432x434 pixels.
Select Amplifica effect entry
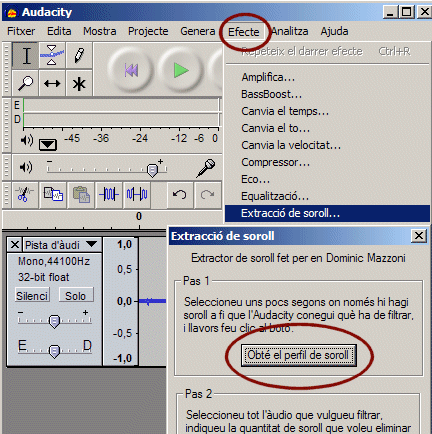pyautogui.click(x=268, y=77)
